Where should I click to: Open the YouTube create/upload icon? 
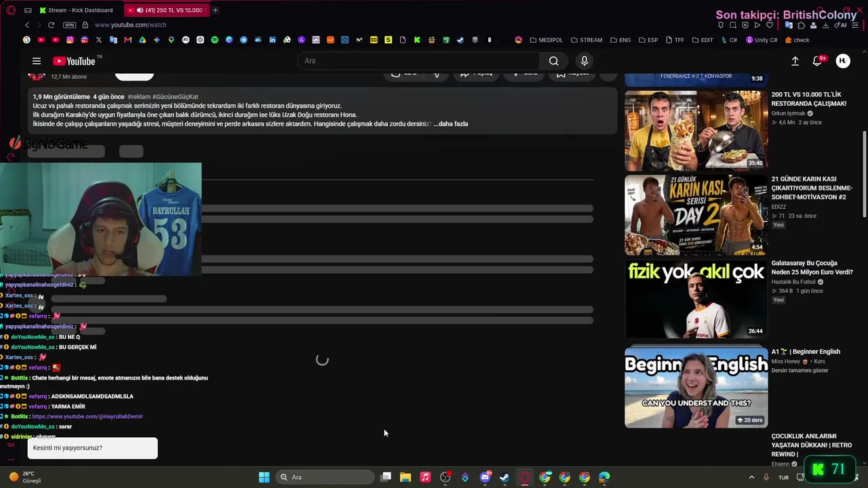[795, 61]
